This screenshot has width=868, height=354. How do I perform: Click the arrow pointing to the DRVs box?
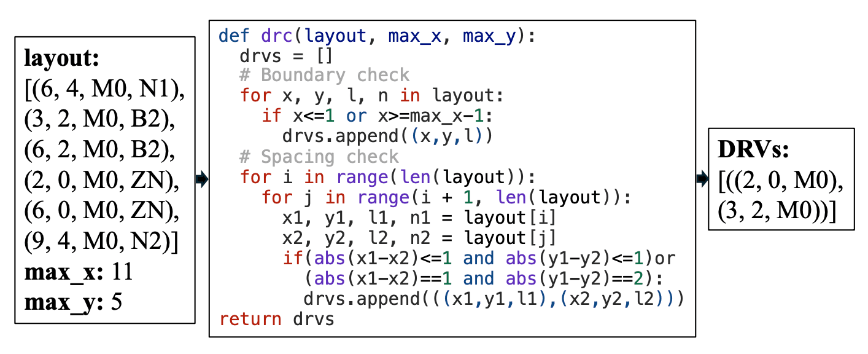click(702, 179)
